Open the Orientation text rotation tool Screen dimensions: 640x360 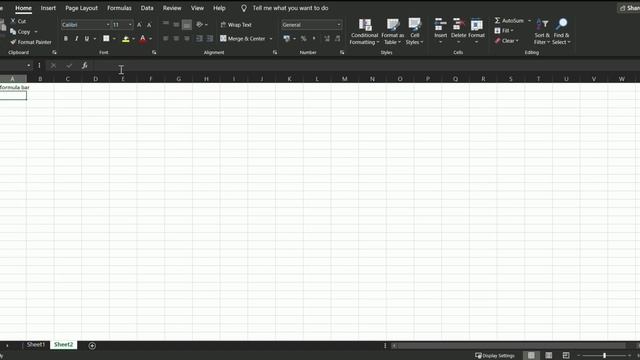(x=200, y=24)
